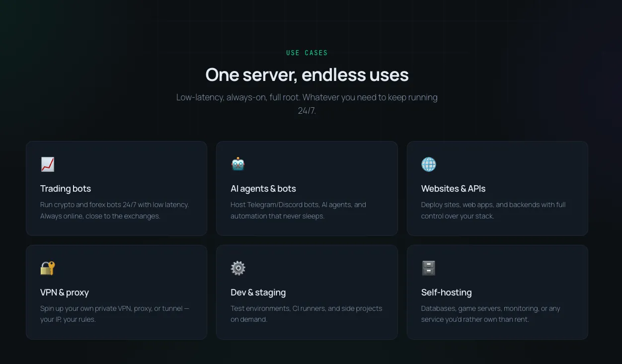Click the 'Spin up your own private VPN' text
Viewport: 622px width, 364px height.
tap(115, 314)
